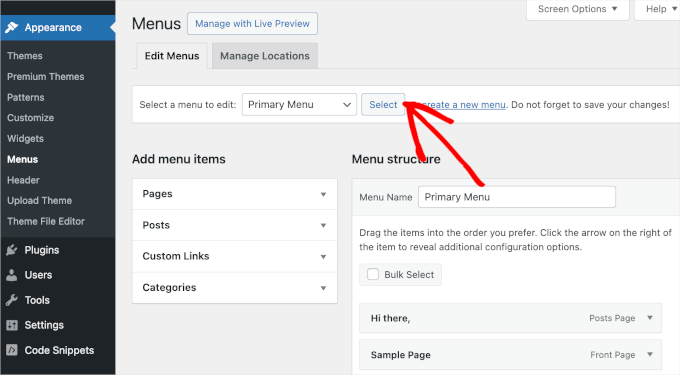
Task: Expand the Sample Page menu item options
Action: pyautogui.click(x=650, y=354)
